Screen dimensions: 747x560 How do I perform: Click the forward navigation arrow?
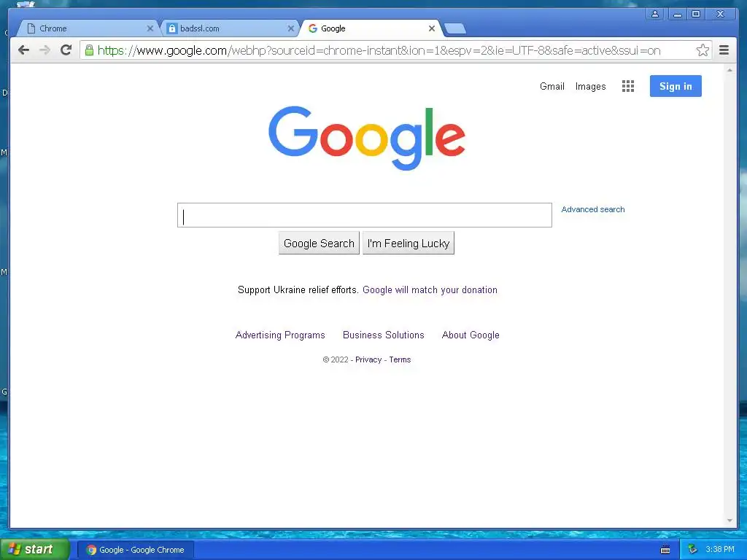click(44, 50)
